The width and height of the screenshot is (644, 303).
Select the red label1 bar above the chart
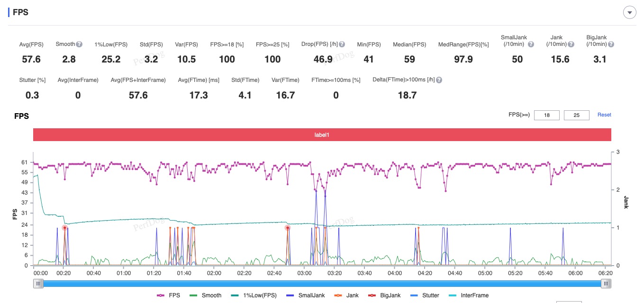322,135
